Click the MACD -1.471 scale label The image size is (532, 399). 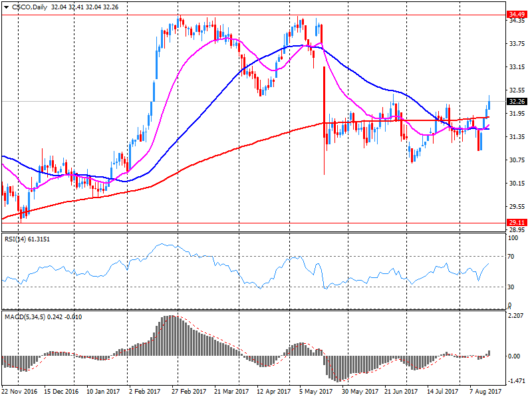click(516, 381)
